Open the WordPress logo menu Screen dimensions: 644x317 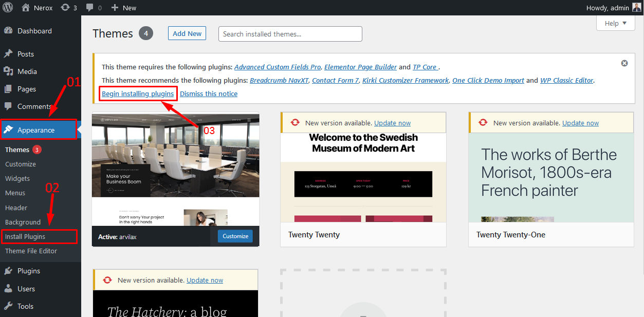tap(8, 8)
